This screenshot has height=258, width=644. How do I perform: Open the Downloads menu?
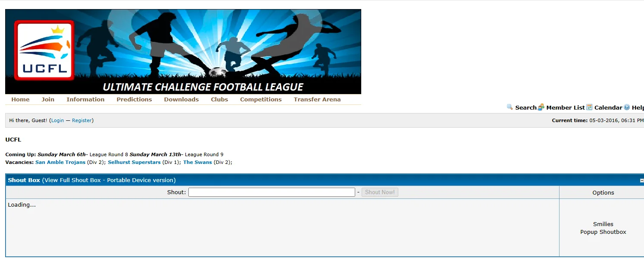coord(181,99)
